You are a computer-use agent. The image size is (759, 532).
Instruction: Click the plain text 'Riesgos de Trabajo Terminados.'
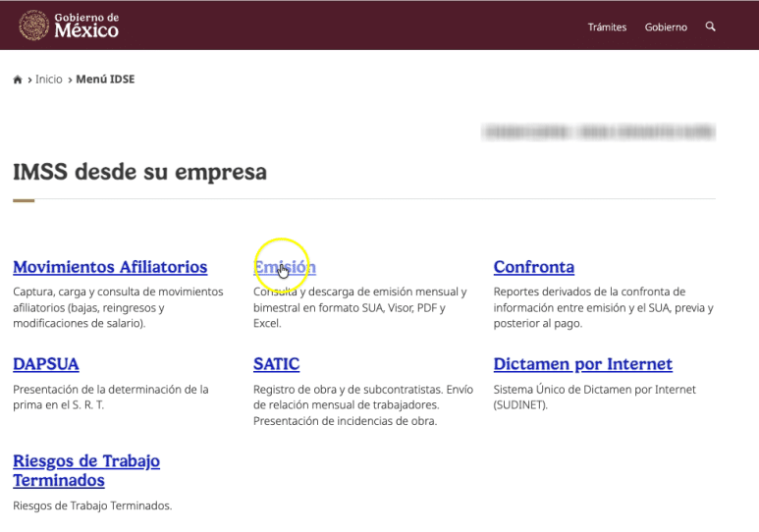(92, 505)
